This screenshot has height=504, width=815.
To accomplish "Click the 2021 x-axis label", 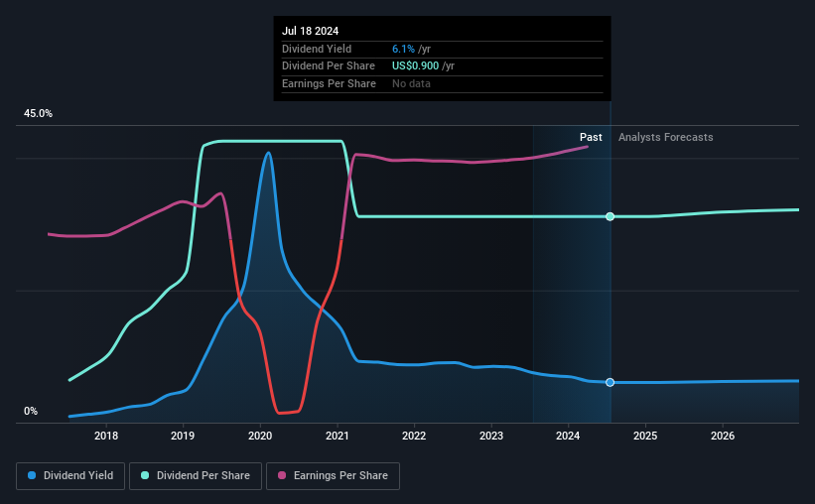I will [338, 436].
